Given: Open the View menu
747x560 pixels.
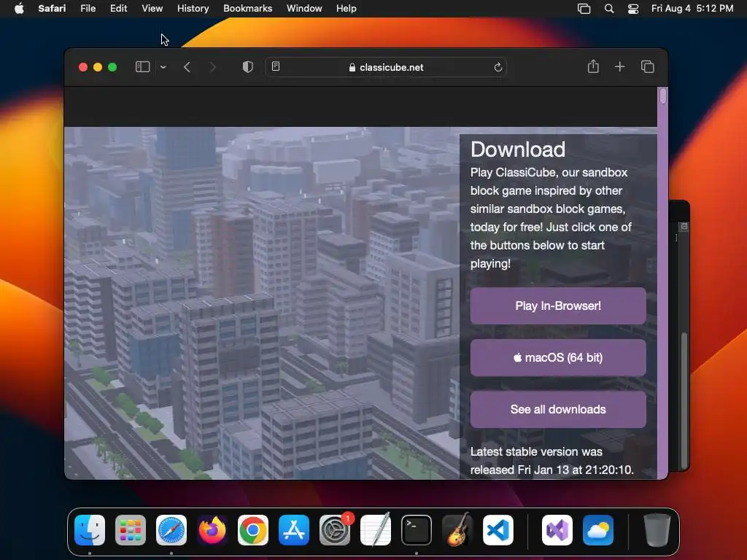Looking at the screenshot, I should point(152,9).
